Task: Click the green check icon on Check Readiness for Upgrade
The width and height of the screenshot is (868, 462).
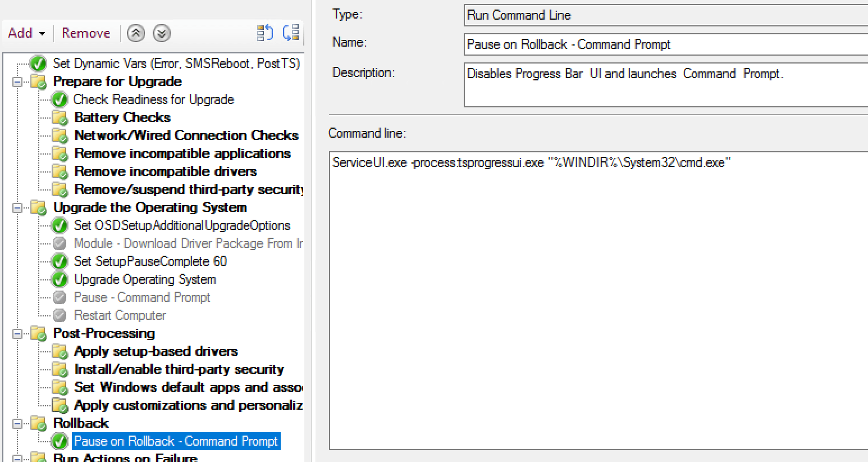Action: (x=60, y=99)
